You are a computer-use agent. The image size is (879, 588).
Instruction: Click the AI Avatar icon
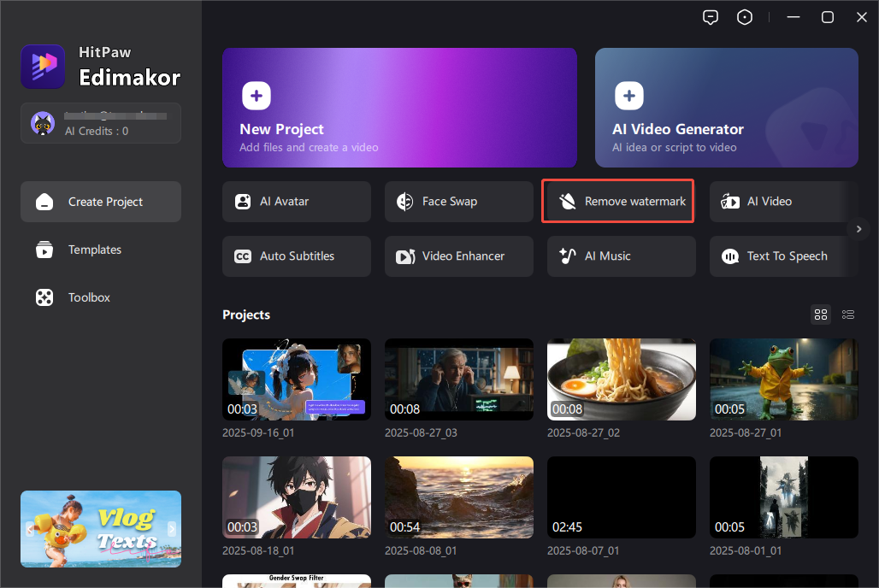(x=243, y=201)
